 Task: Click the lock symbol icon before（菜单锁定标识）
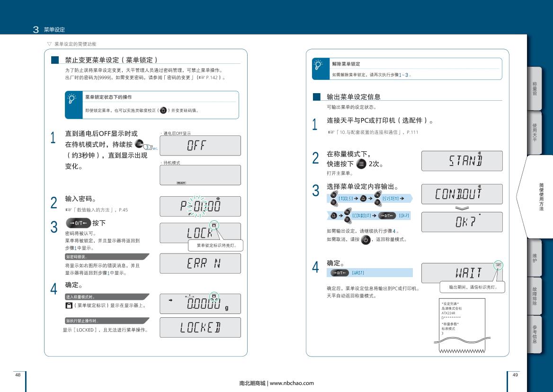(x=68, y=305)
